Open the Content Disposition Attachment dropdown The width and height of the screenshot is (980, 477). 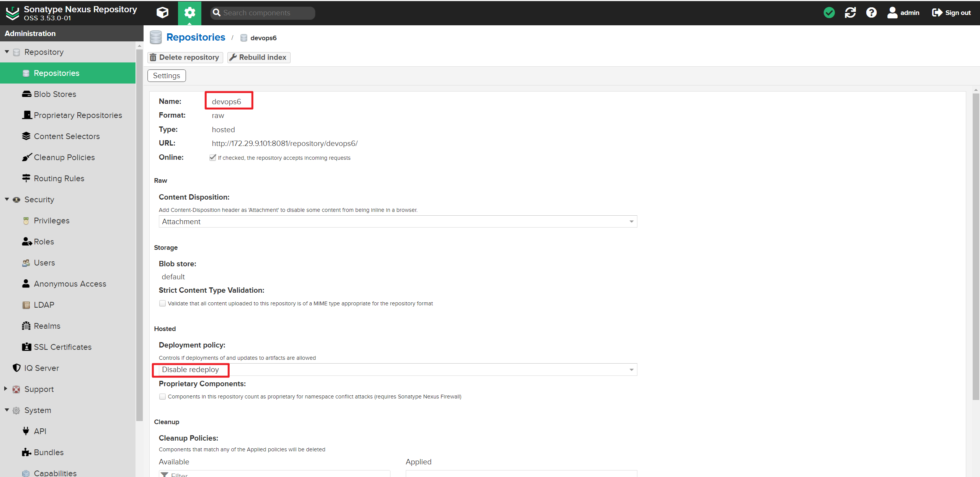pos(398,221)
